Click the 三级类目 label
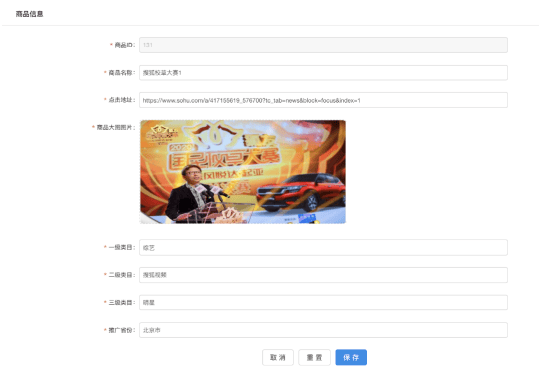This screenshot has height=376, width=539. click(122, 302)
